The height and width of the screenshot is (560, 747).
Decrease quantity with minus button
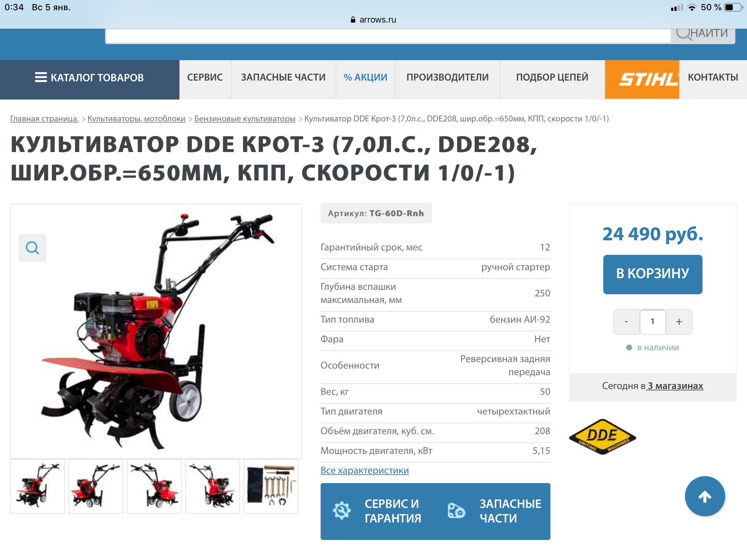coord(626,322)
